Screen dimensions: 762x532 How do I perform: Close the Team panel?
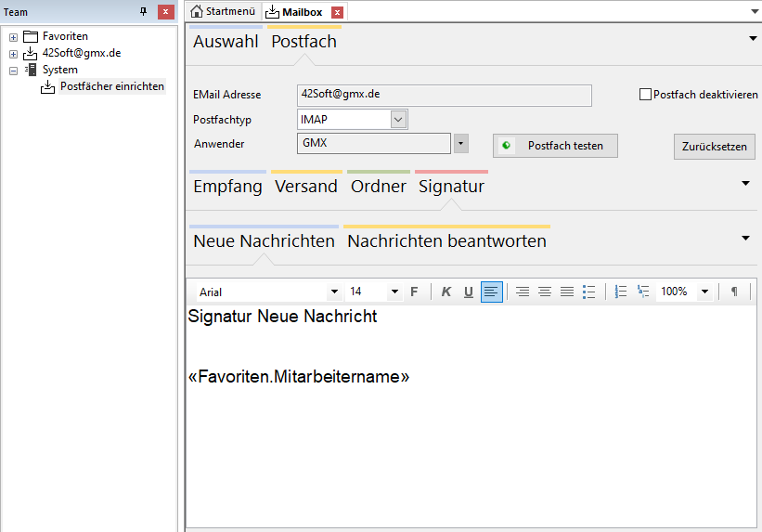166,12
